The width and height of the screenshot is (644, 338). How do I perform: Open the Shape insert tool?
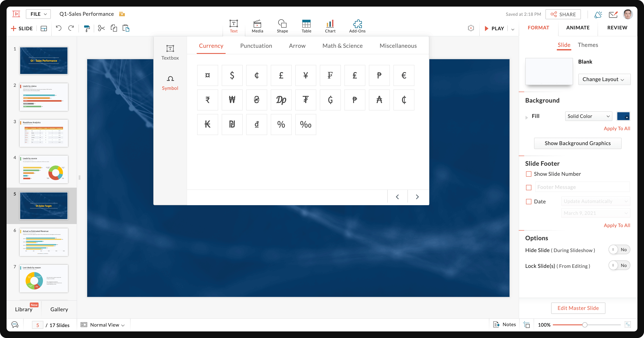pyautogui.click(x=282, y=26)
